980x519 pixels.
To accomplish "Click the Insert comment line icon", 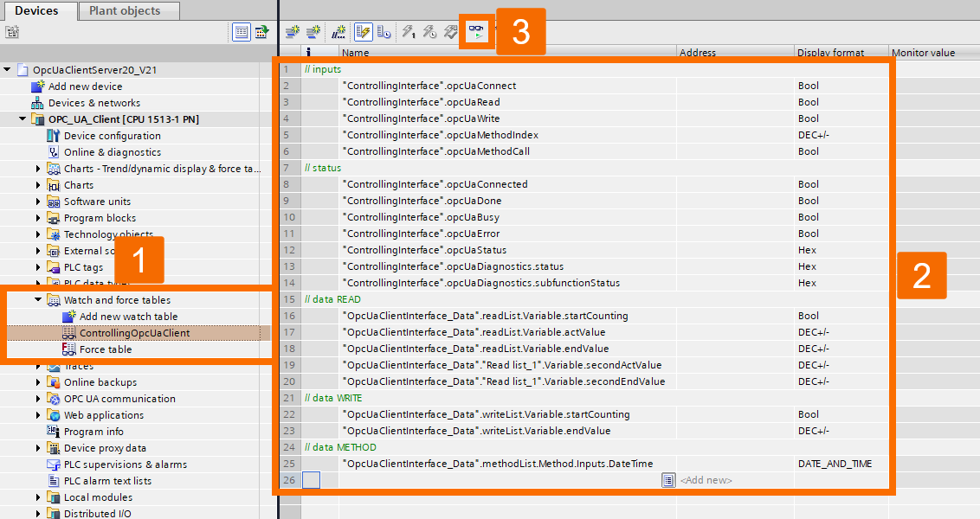I will tap(338, 31).
